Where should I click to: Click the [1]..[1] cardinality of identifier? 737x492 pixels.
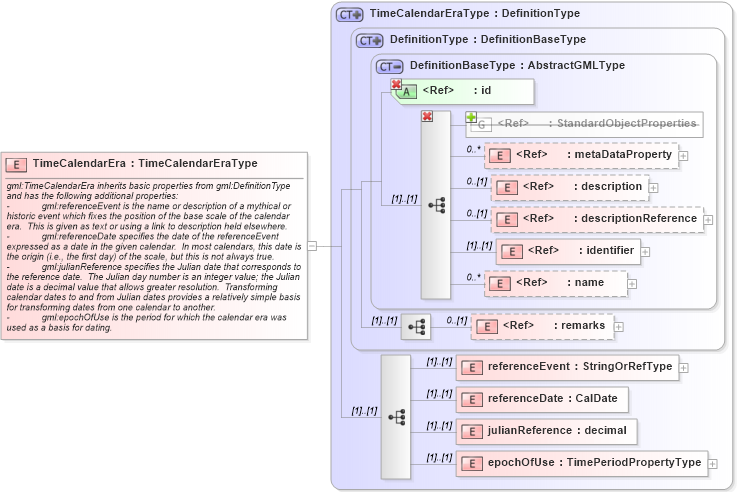tap(479, 245)
